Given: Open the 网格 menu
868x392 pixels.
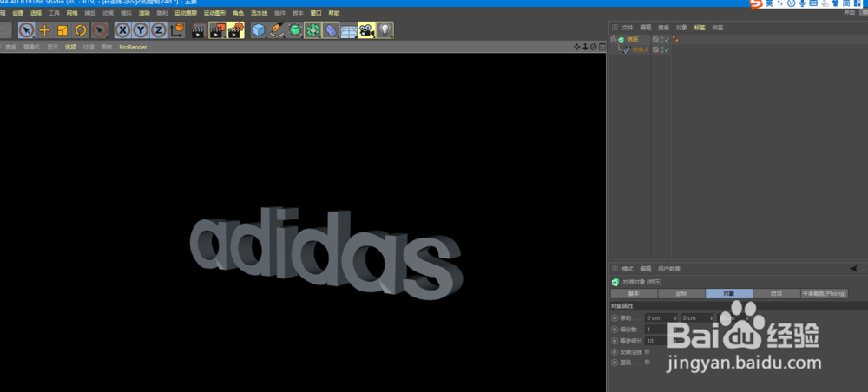Looking at the screenshot, I should click(72, 13).
